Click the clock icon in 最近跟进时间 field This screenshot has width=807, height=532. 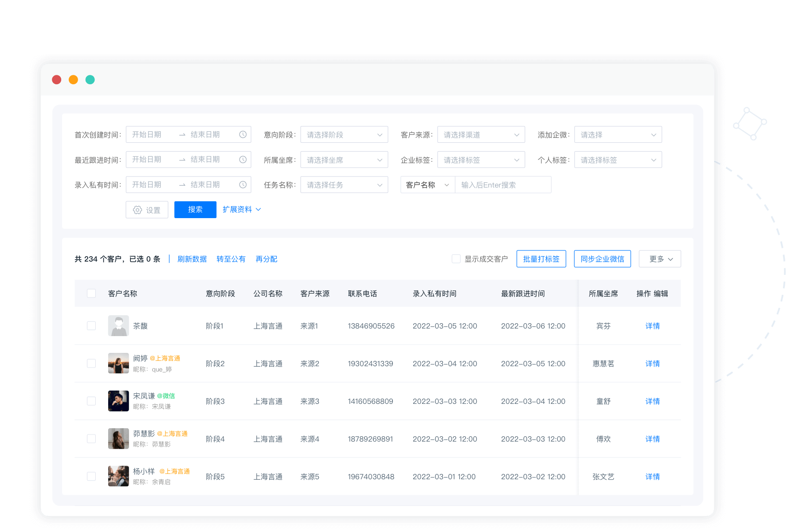[x=243, y=160]
